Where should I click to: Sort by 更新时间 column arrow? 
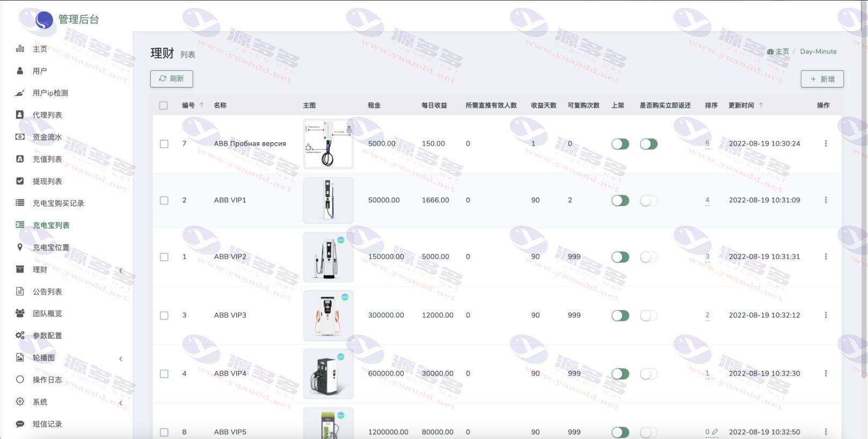click(x=761, y=105)
